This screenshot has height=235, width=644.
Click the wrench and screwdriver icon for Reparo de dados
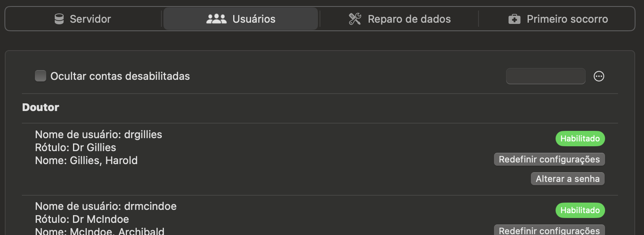coord(355,19)
